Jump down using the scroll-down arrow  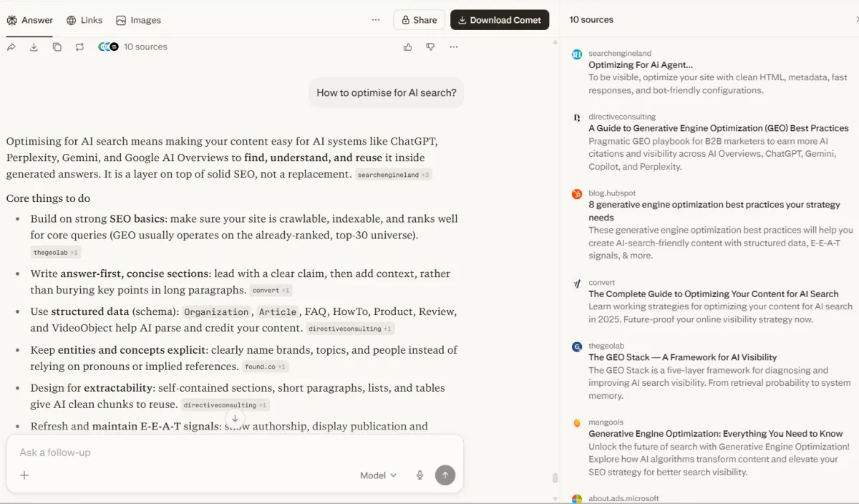(235, 418)
